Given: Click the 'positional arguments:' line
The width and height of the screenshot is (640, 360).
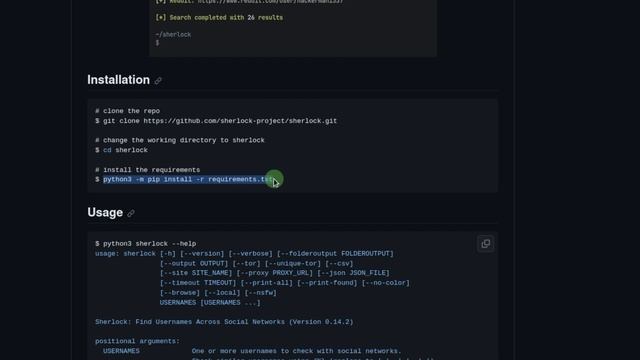Looking at the screenshot, I should (x=137, y=341).
